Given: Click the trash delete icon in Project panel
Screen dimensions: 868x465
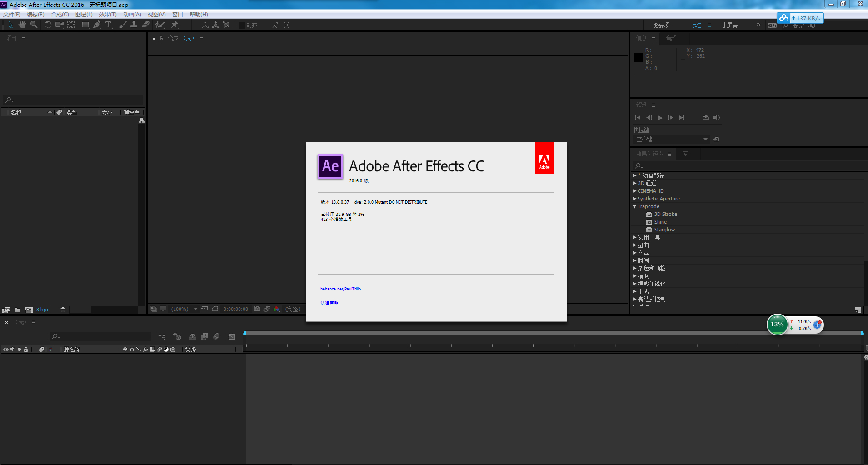Looking at the screenshot, I should point(63,310).
